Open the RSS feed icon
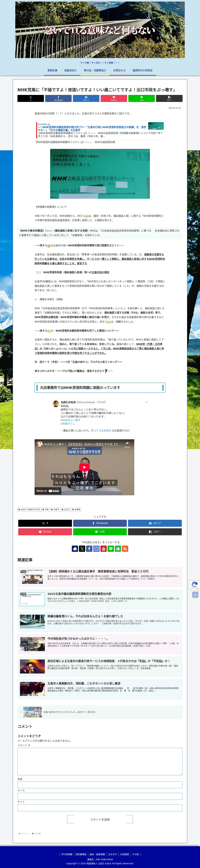Screen dimensions: 200x868 125,549
